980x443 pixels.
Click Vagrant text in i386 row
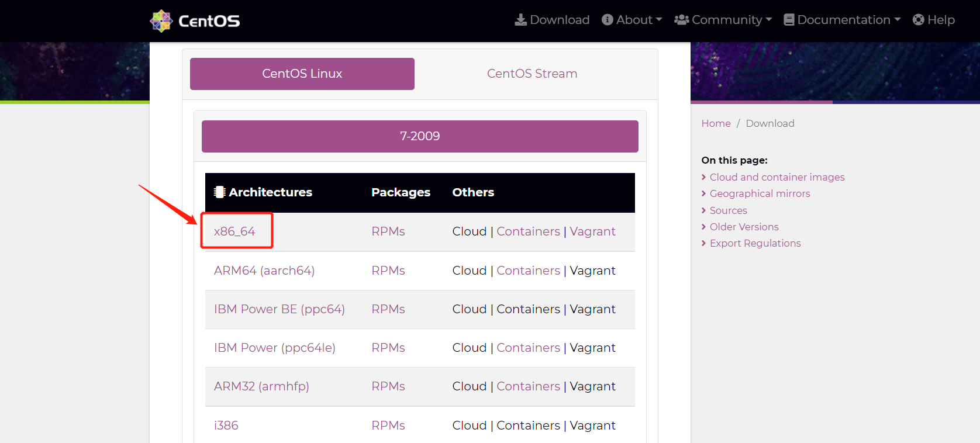coord(593,425)
